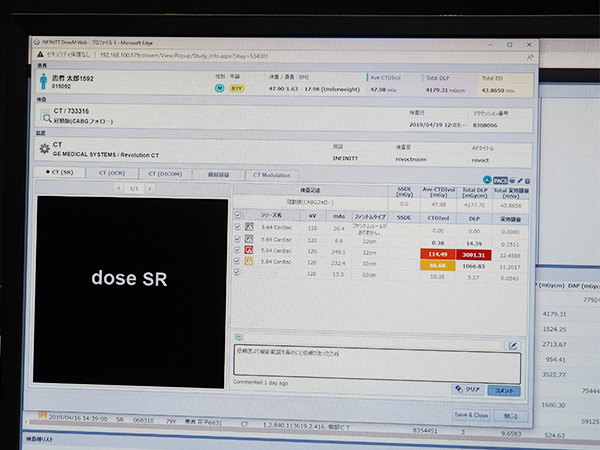Click the edit comment pencil icon

pos(512,345)
